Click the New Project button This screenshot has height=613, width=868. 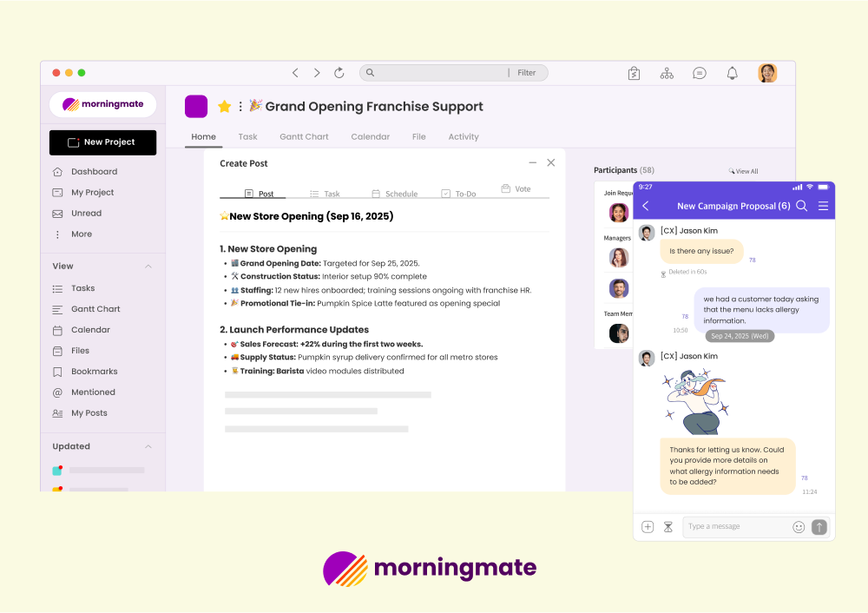tap(102, 142)
